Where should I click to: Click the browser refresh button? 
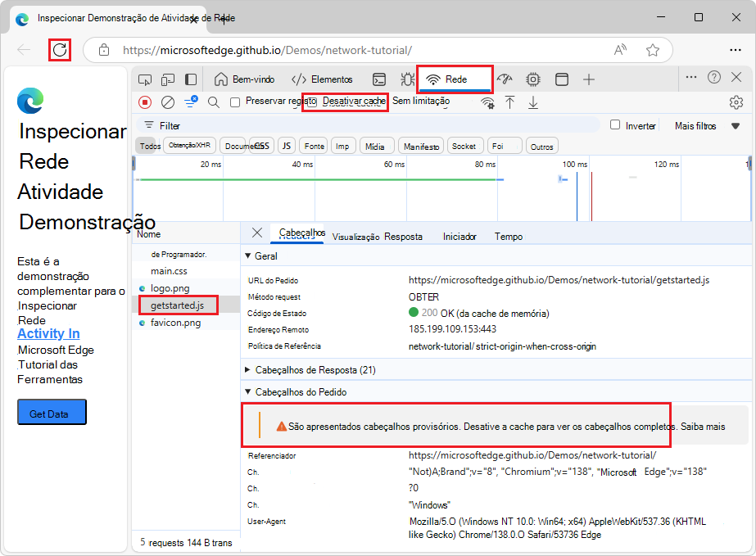(x=60, y=50)
